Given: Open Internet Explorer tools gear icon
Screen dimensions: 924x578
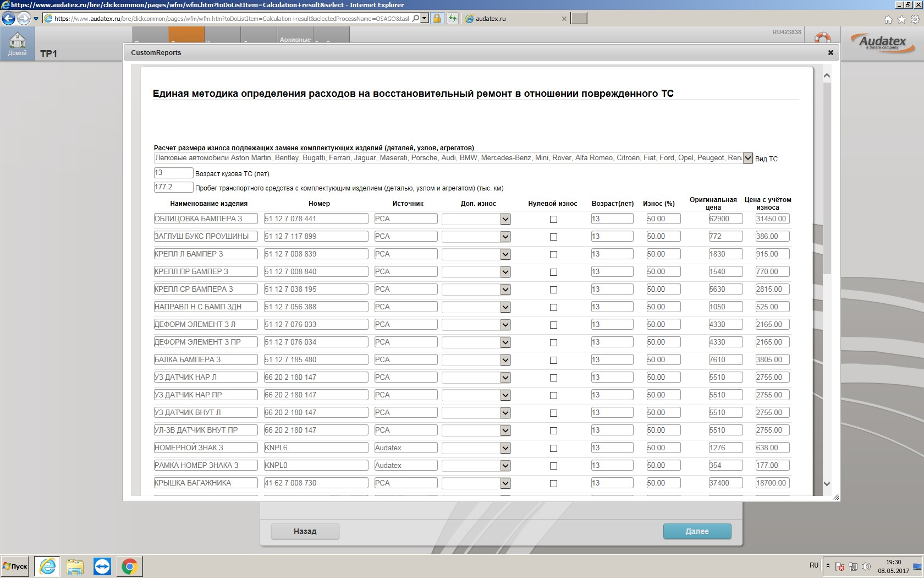Looking at the screenshot, I should click(915, 19).
